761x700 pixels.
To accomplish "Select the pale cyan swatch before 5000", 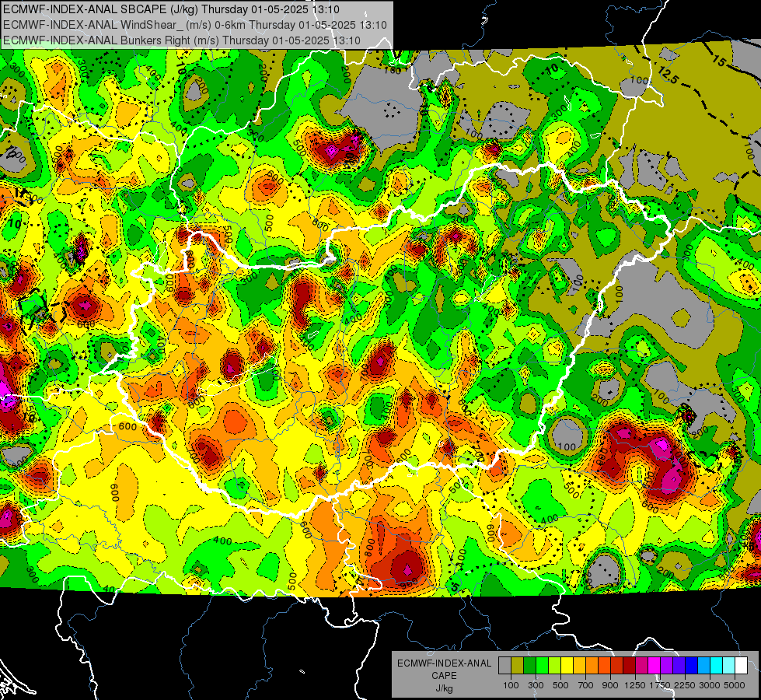I will (x=729, y=665).
